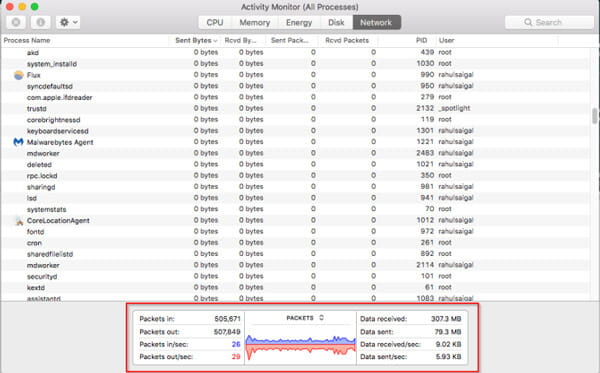The height and width of the screenshot is (373, 600).
Task: Select the trustd process row
Action: click(295, 109)
